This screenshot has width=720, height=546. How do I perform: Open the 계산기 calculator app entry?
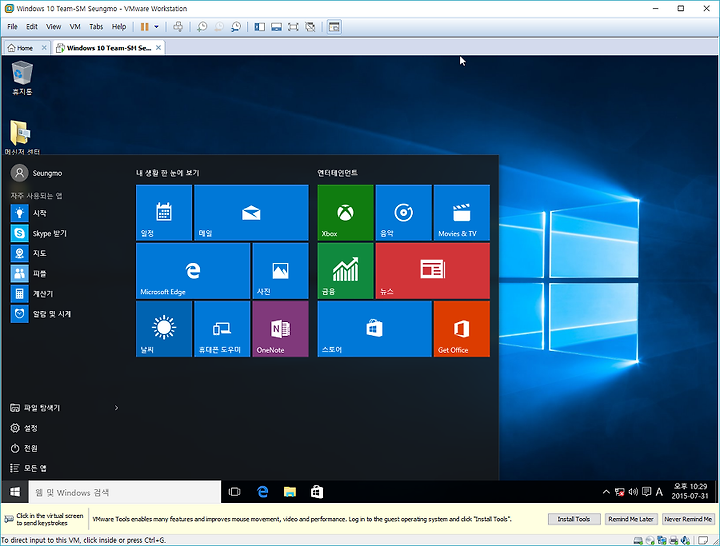click(x=32, y=294)
